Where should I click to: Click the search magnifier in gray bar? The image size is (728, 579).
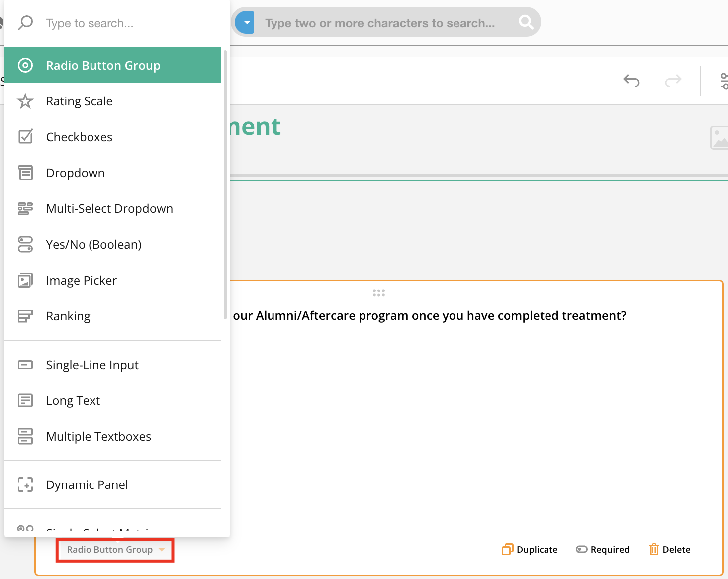[x=526, y=22]
